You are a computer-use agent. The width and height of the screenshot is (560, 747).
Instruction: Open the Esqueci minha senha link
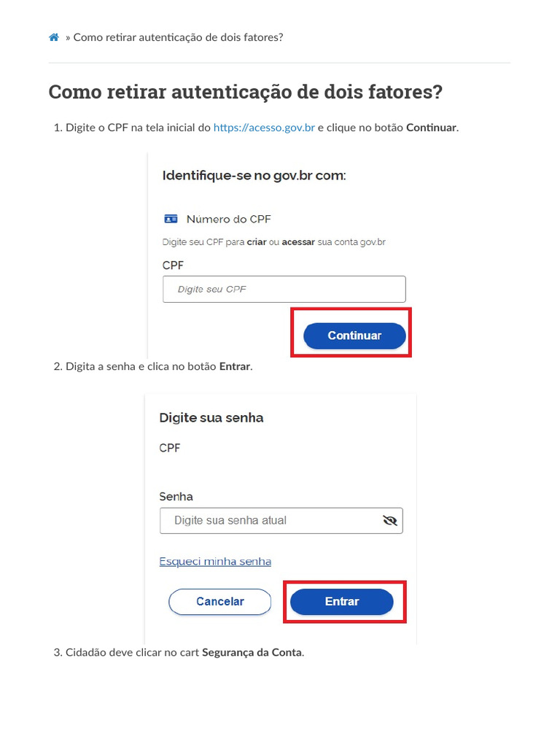(215, 562)
